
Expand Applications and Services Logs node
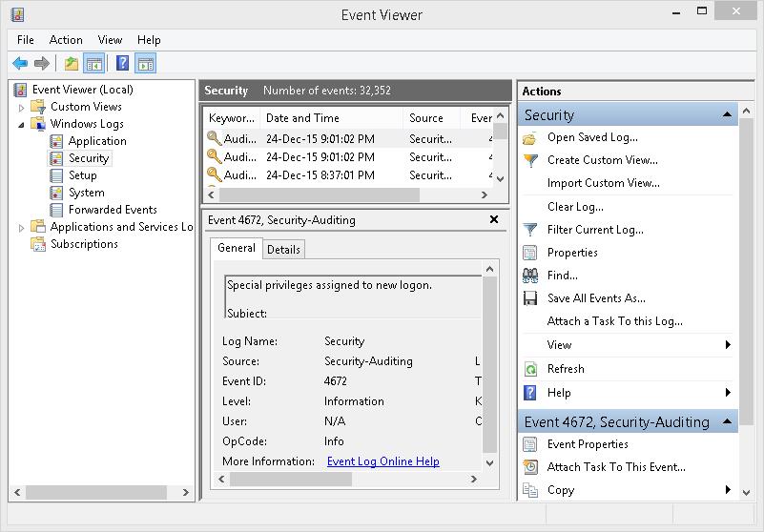[21, 228]
